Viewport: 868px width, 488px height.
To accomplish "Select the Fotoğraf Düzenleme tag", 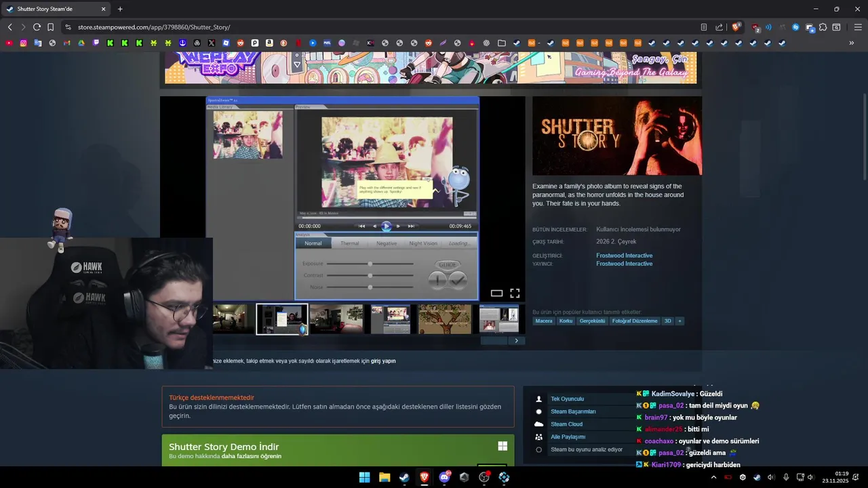I will [x=635, y=321].
